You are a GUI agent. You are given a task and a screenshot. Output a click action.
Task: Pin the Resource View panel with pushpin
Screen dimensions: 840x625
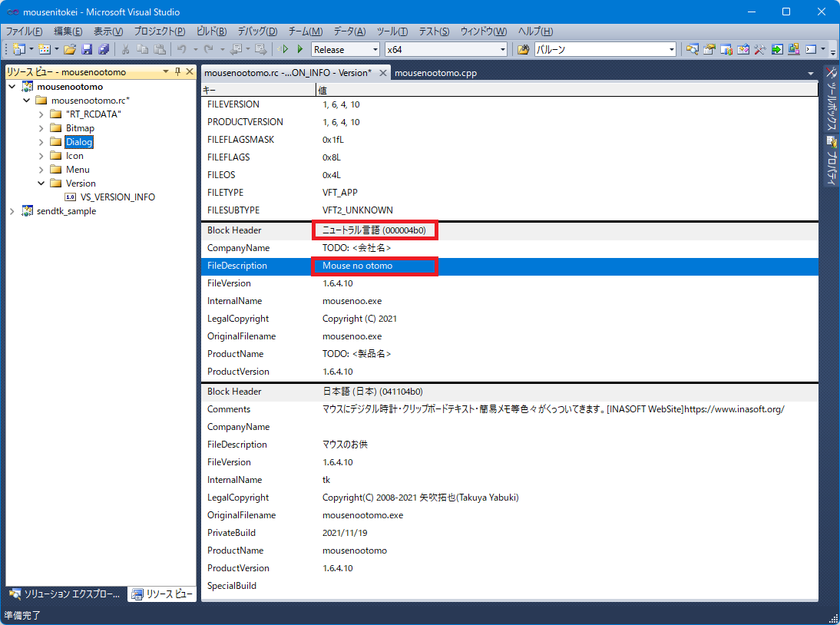click(x=178, y=71)
